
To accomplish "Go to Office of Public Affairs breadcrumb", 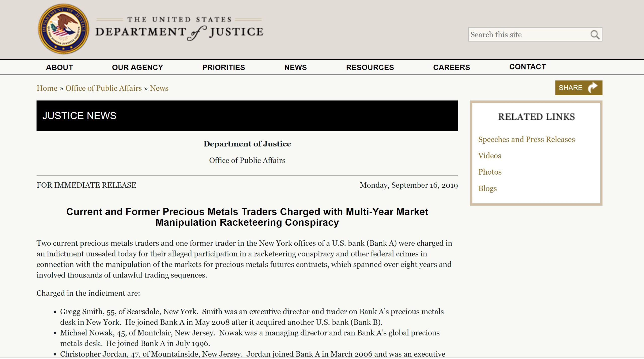I will 104,88.
